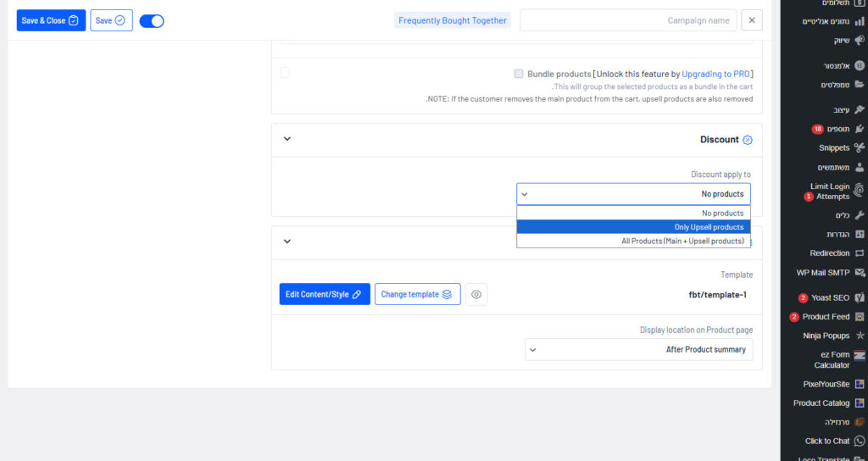Open Display location on Product page dropdown
Viewport: 868px width, 461px height.
click(638, 349)
